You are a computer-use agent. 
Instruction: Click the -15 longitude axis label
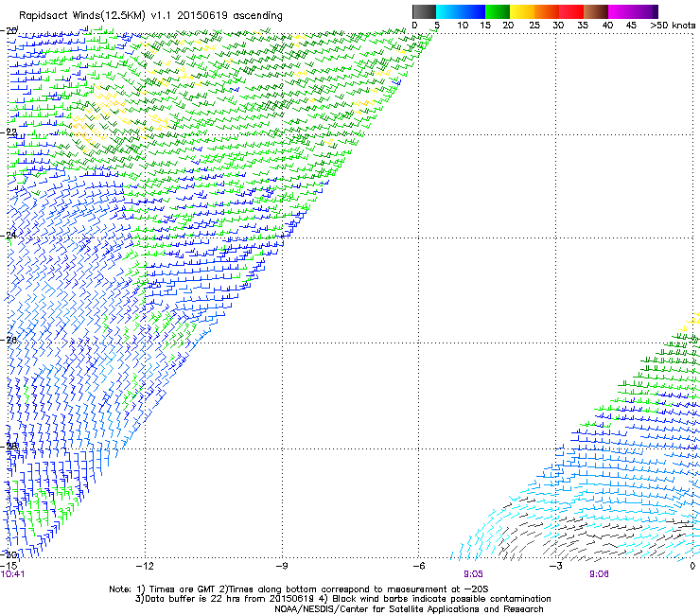tap(9, 566)
